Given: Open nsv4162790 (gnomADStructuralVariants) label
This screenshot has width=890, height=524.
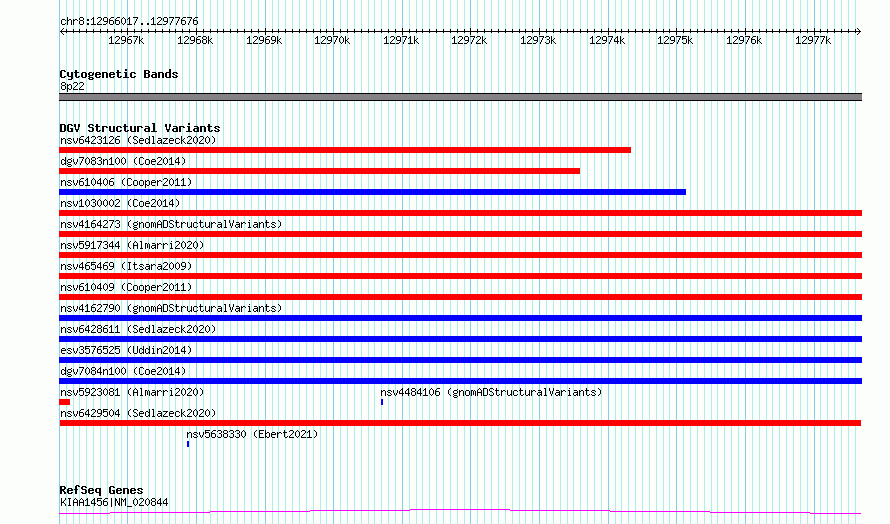Looking at the screenshot, I should [171, 308].
